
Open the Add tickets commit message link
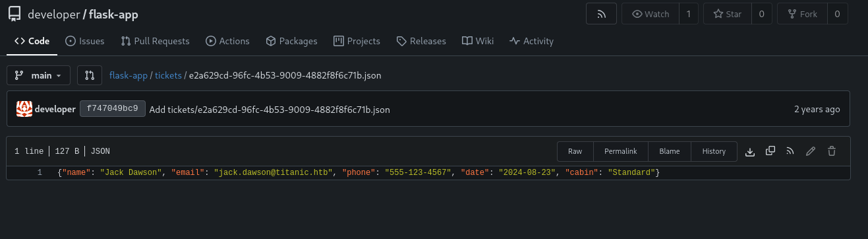click(x=270, y=110)
